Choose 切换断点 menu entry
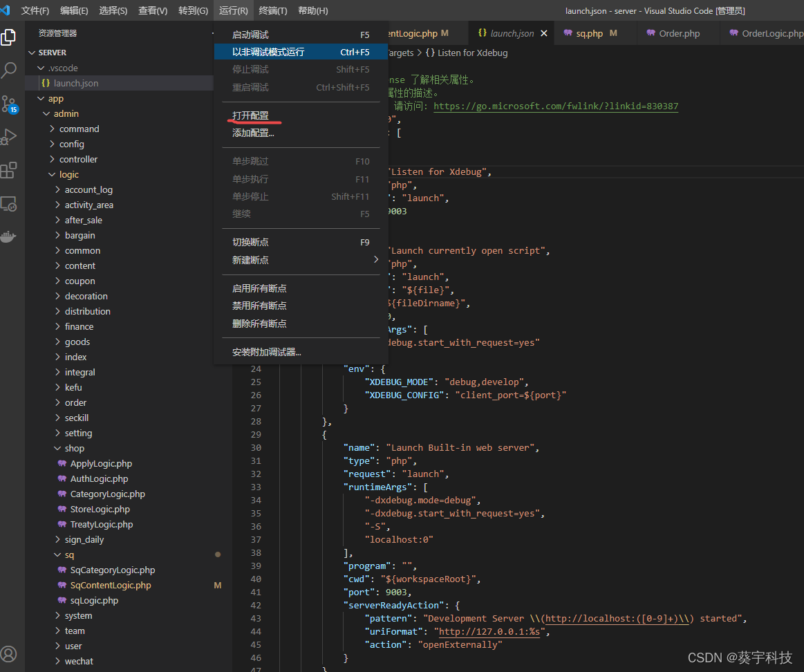Viewport: 804px width, 672px height. [x=301, y=242]
